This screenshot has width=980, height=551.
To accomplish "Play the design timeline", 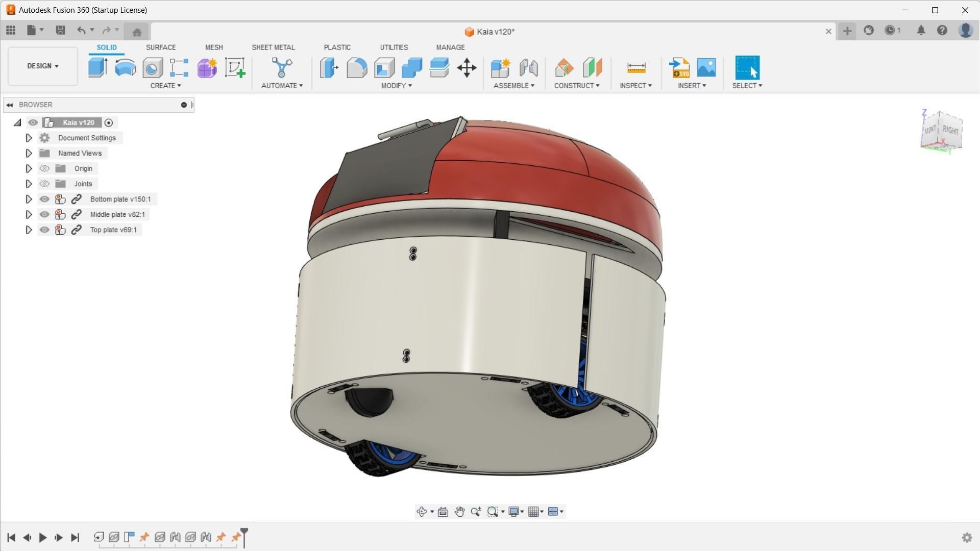I will [43, 537].
